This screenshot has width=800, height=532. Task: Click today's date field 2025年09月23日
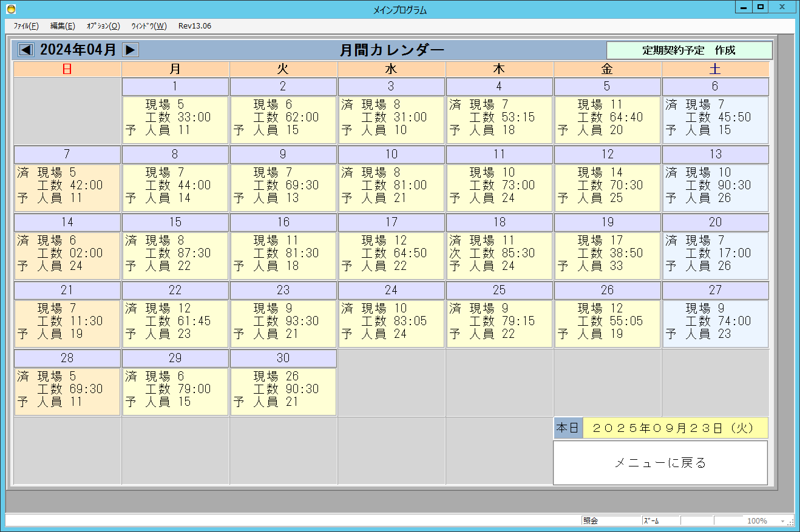click(675, 428)
